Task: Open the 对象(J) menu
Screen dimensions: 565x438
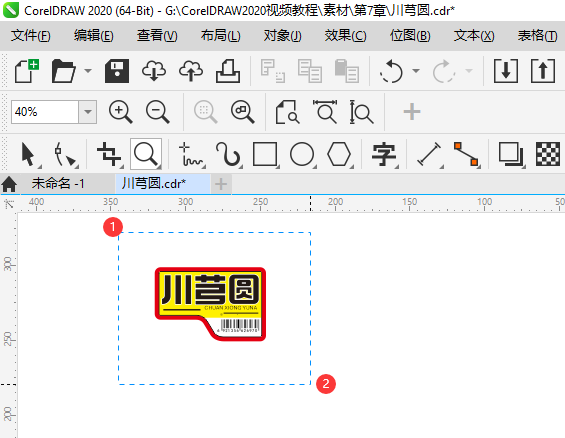Action: (282, 36)
